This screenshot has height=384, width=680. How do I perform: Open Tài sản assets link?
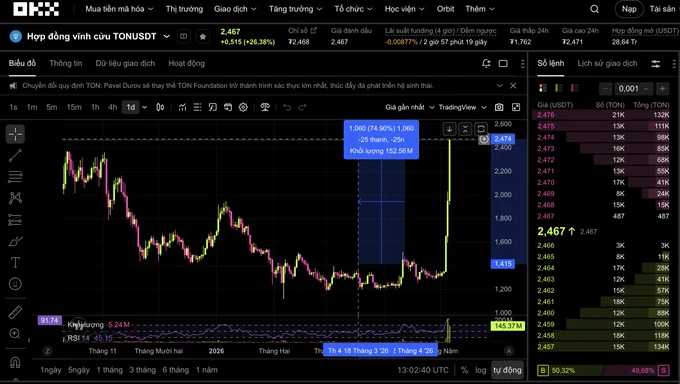pyautogui.click(x=662, y=9)
